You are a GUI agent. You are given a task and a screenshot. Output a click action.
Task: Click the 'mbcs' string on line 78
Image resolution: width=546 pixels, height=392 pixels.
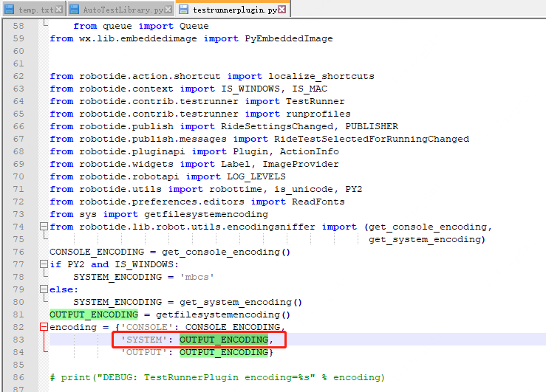[x=197, y=277]
